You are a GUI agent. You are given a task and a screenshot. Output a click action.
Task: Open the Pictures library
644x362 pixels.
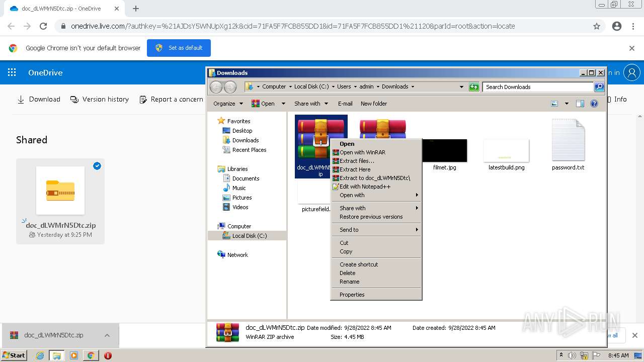(x=237, y=198)
